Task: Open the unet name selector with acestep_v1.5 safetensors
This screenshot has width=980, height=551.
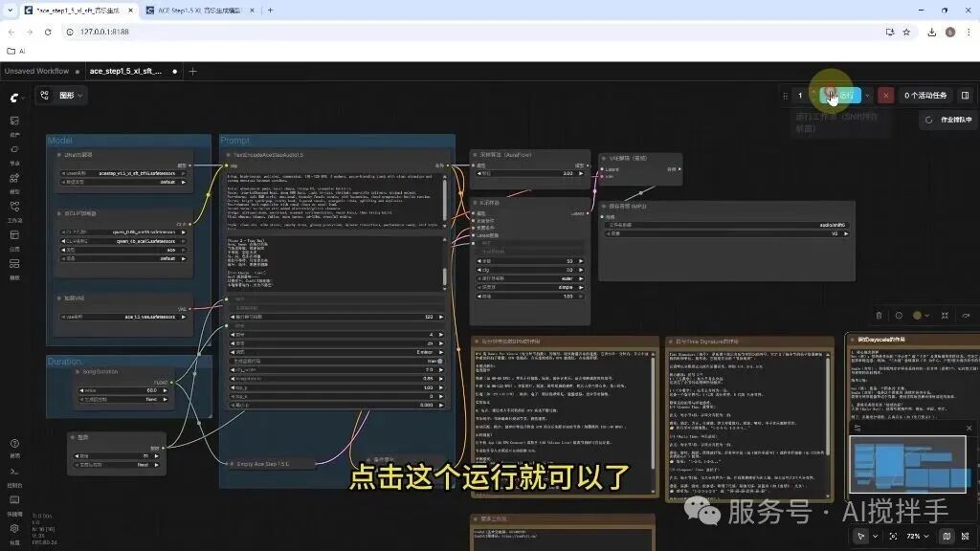Action: tap(123, 173)
